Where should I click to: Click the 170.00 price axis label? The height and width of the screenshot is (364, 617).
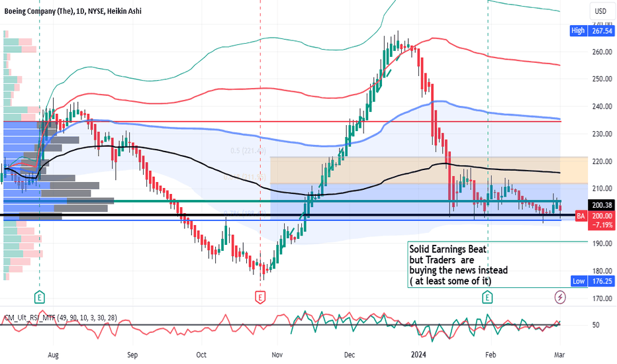pyautogui.click(x=602, y=298)
